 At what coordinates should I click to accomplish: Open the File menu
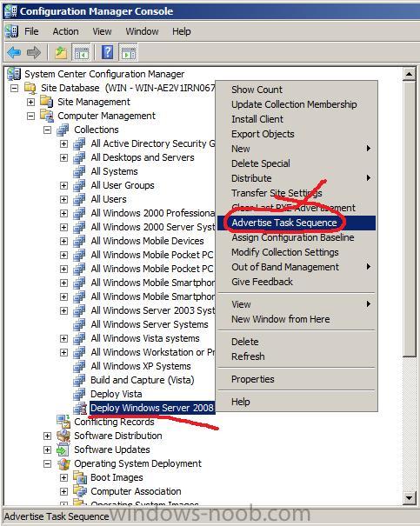pos(31,31)
